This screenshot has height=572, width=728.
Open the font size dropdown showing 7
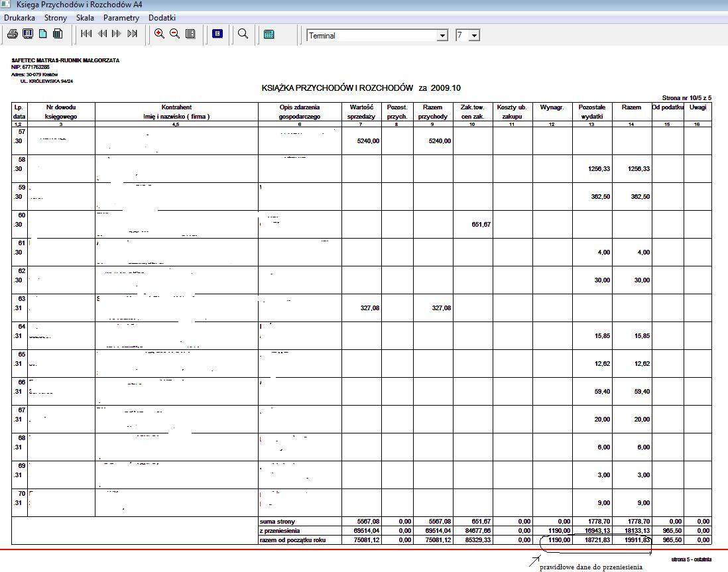[x=474, y=36]
